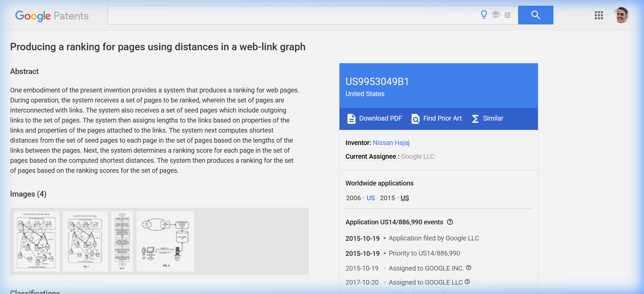Click the Similar sigma icon

(475, 119)
